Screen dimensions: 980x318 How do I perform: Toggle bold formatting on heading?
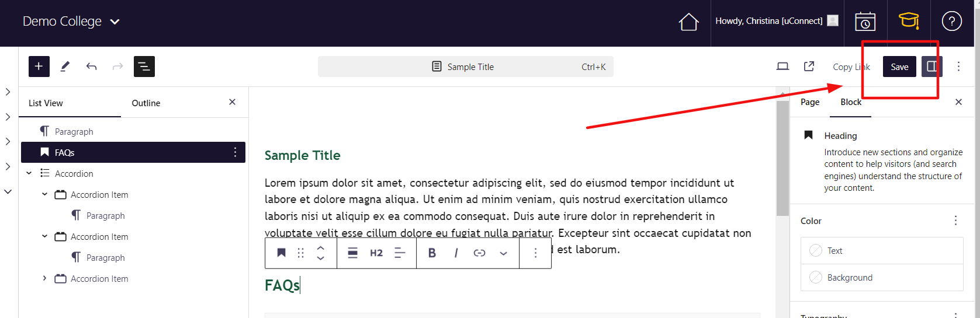coord(432,253)
